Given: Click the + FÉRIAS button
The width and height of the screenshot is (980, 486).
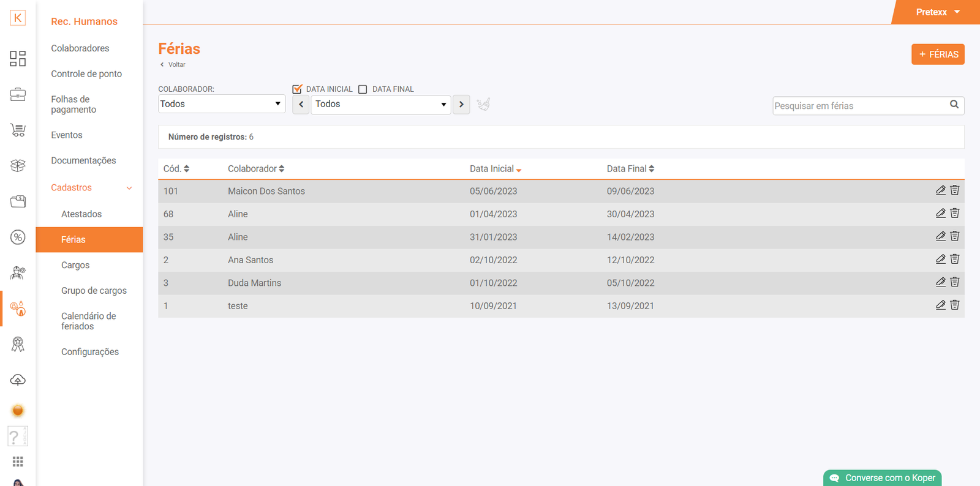Looking at the screenshot, I should point(937,54).
